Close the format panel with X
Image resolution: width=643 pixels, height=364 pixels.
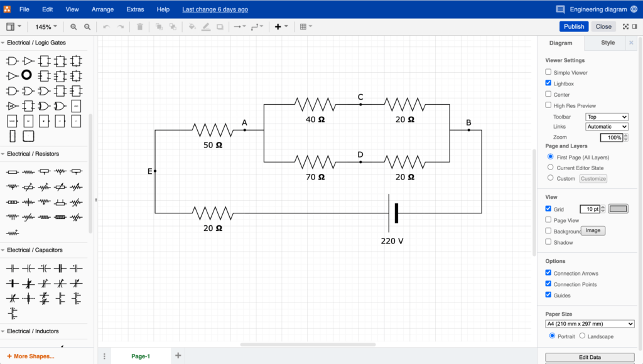click(x=631, y=43)
